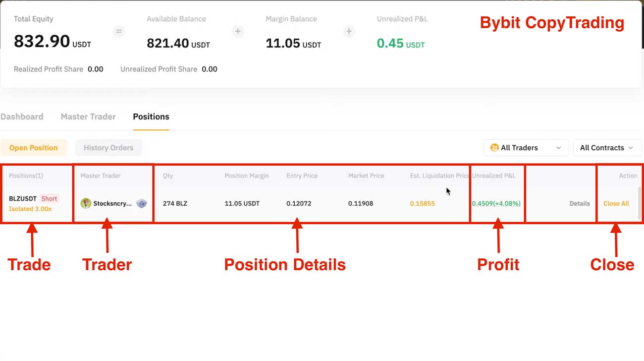644x361 pixels.
Task: Click the traders avatar icon inside All Traders filter
Action: [494, 147]
